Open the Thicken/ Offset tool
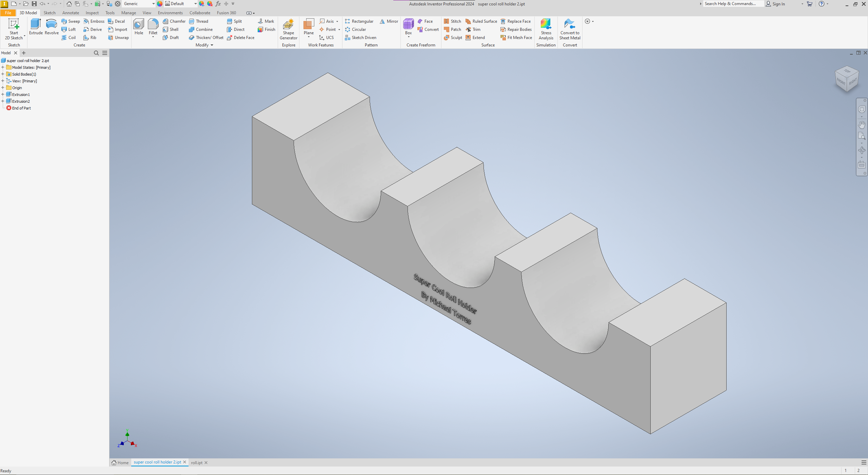 (206, 38)
